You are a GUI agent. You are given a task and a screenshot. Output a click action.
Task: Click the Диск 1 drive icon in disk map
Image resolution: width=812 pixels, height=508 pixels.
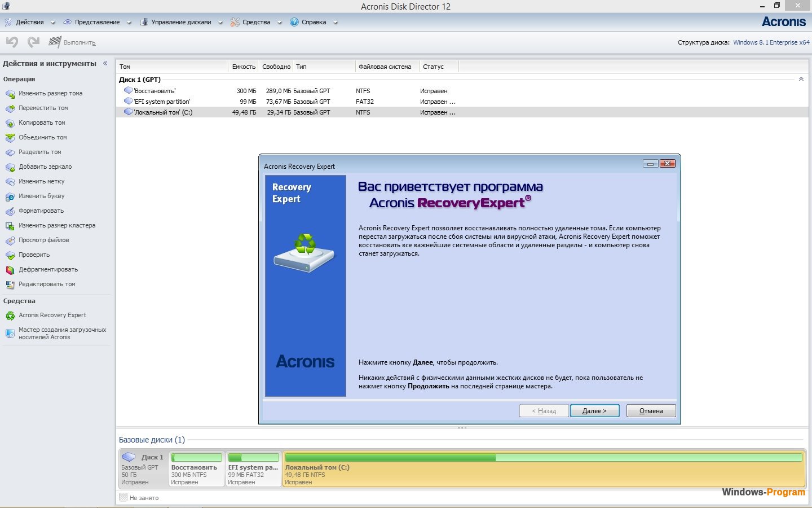[x=129, y=457]
